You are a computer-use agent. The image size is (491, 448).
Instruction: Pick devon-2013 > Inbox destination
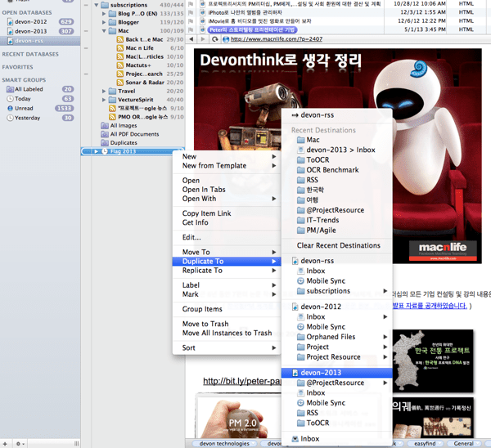tap(340, 150)
